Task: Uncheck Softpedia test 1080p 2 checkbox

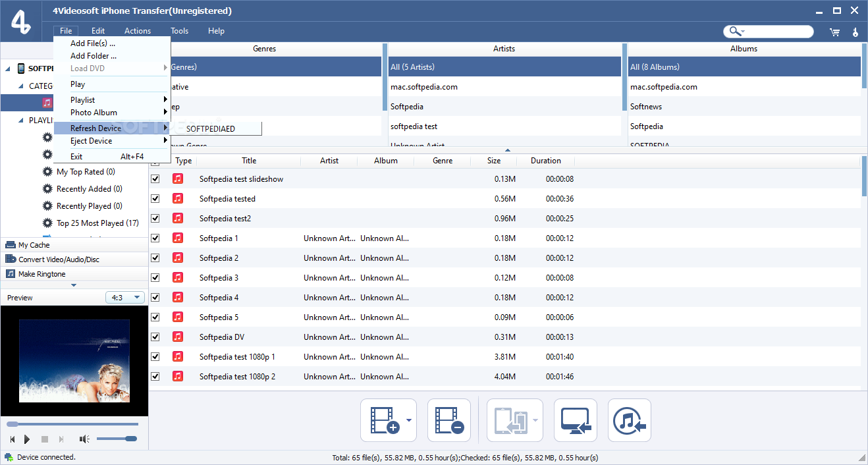Action: click(155, 376)
